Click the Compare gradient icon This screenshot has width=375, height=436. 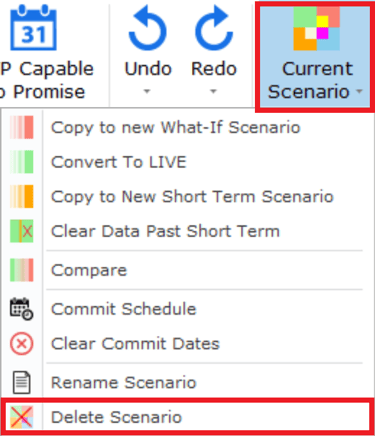(22, 270)
